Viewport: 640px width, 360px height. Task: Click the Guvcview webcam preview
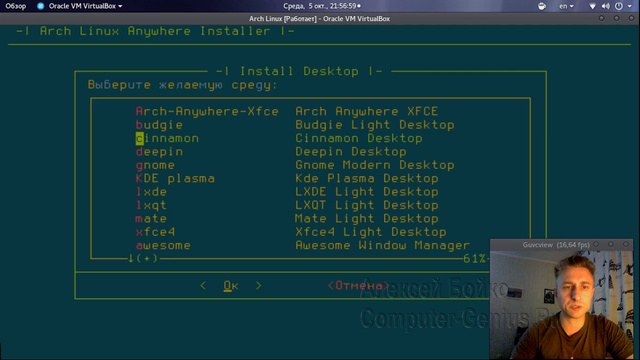pos(561,304)
